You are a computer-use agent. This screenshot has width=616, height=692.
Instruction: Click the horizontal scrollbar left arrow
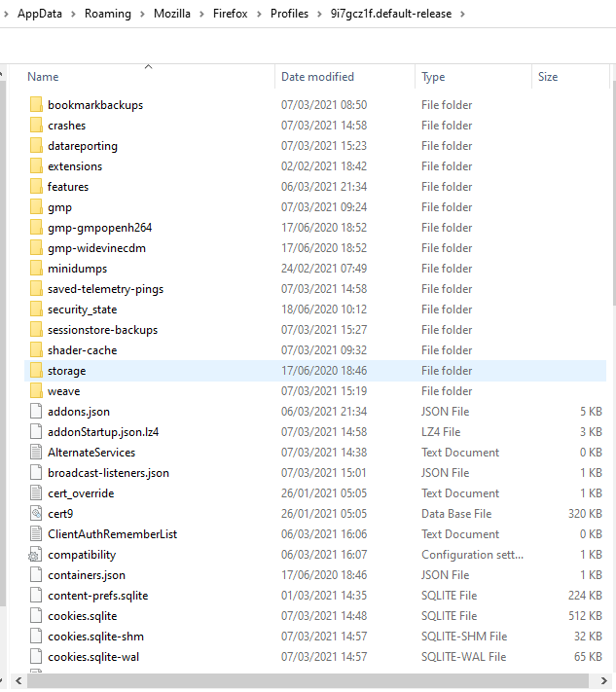coord(18,680)
